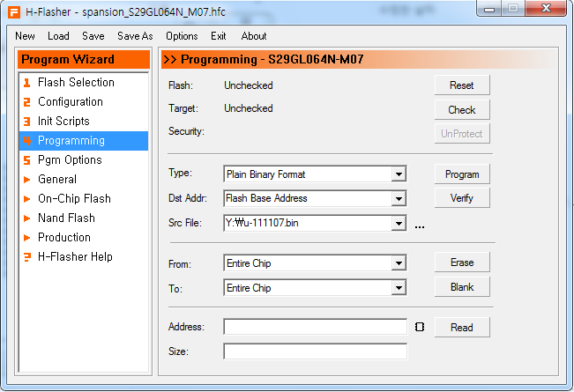Click the Verify button
Screen dimensions: 574x392
coord(462,198)
